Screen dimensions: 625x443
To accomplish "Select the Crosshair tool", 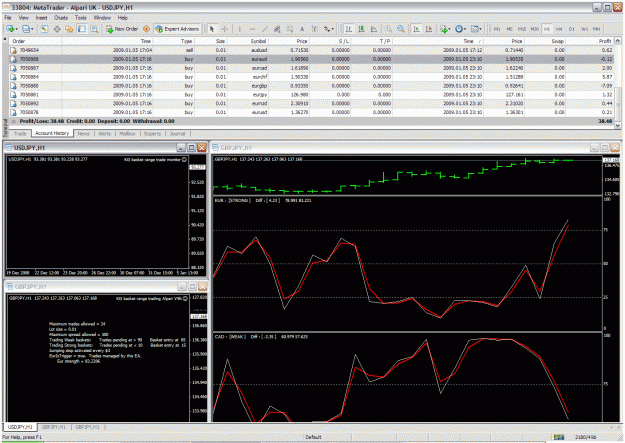I will 225,29.
